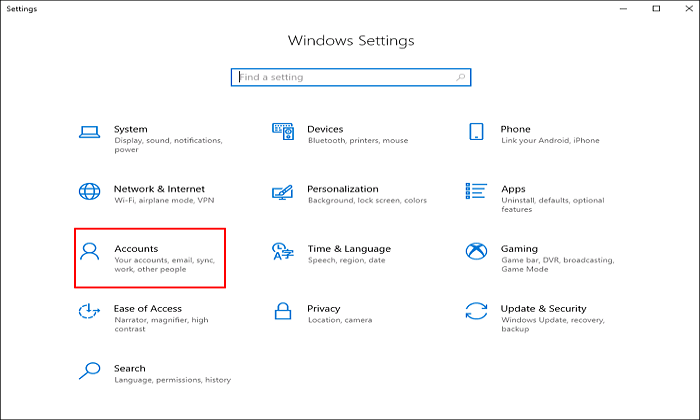The height and width of the screenshot is (420, 700).
Task: Open Ease of Access title
Action: (x=148, y=308)
